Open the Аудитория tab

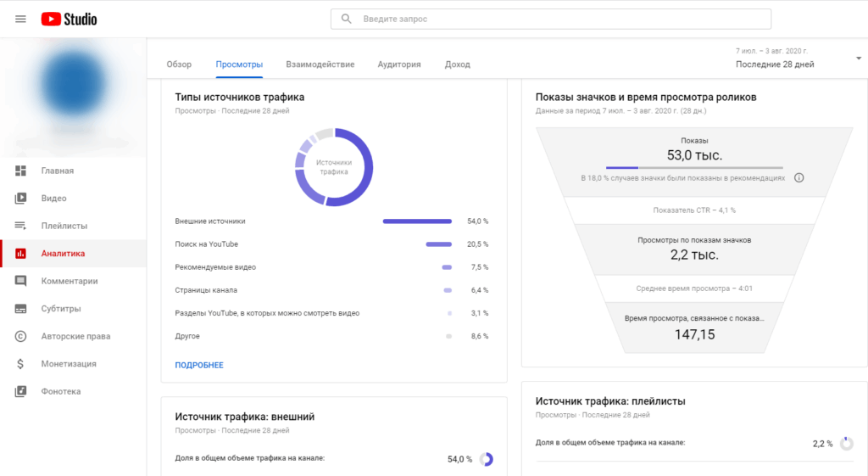[399, 64]
